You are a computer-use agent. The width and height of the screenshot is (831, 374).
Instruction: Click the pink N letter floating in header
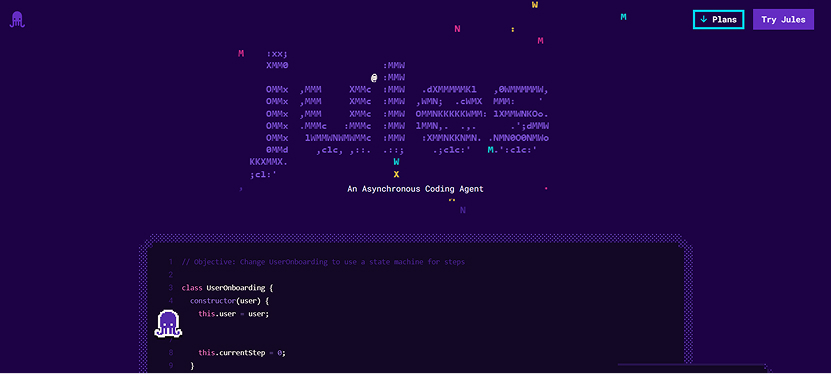(457, 29)
